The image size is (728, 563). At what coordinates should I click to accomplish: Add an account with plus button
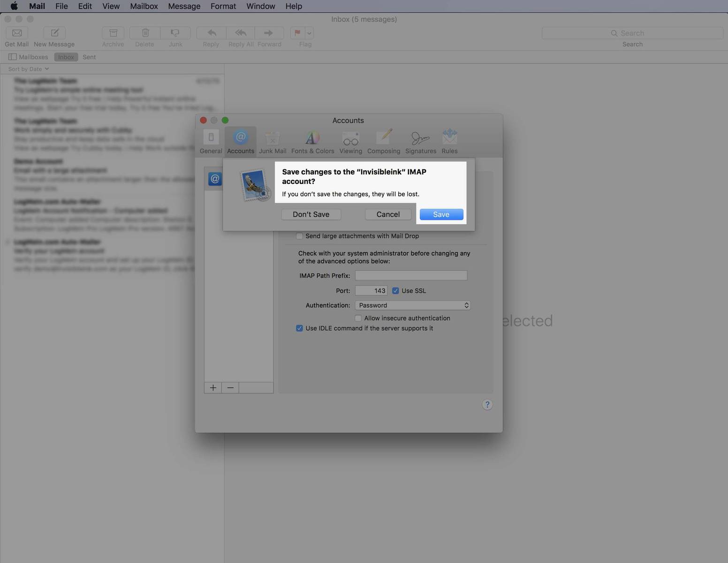click(213, 388)
